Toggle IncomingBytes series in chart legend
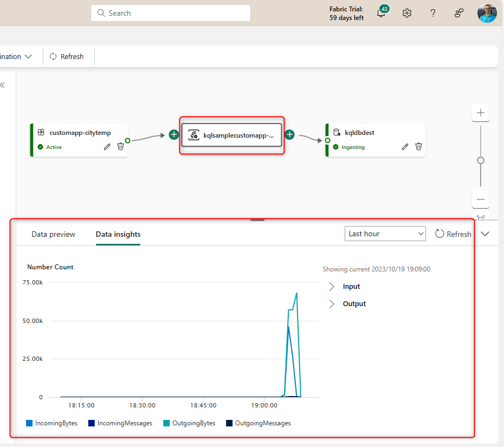 click(x=52, y=423)
